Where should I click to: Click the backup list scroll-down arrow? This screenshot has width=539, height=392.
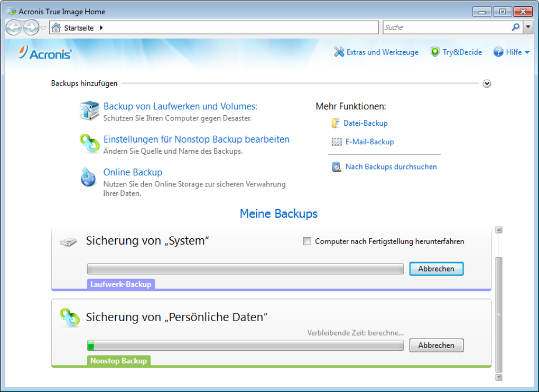pos(499,377)
